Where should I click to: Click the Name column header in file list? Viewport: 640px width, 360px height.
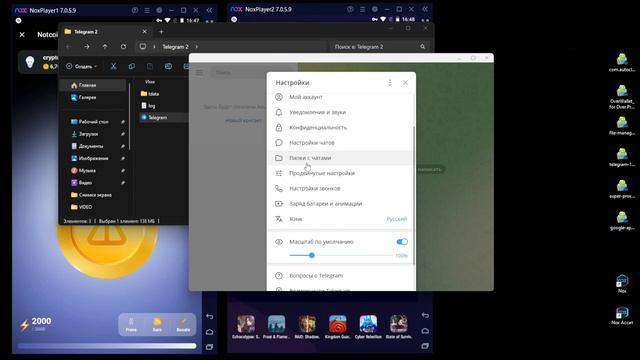click(x=150, y=82)
